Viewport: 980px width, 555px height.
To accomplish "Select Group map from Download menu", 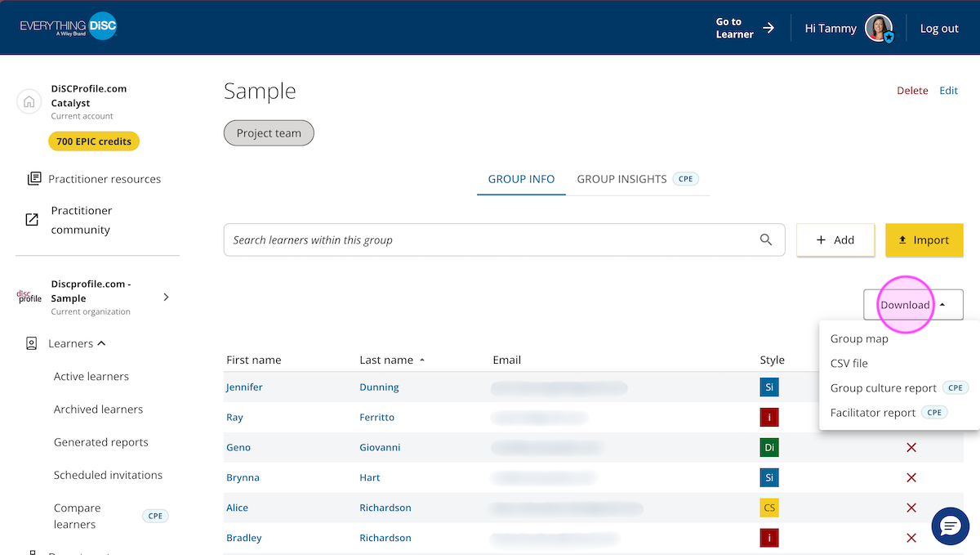I will point(859,338).
